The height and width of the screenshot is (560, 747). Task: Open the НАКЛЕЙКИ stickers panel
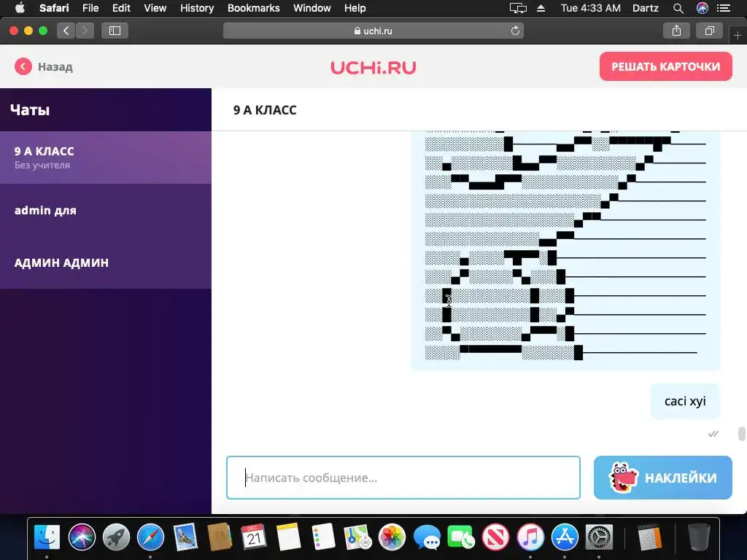click(x=662, y=478)
